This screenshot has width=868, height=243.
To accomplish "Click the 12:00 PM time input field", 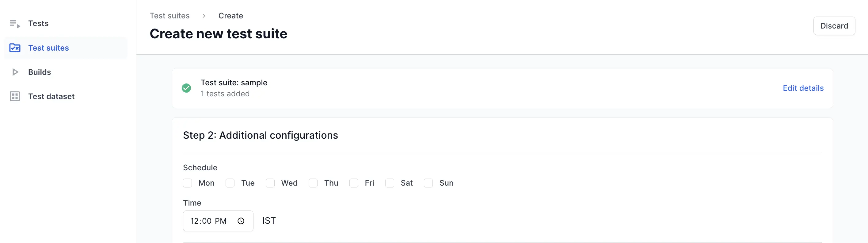I will 209,221.
